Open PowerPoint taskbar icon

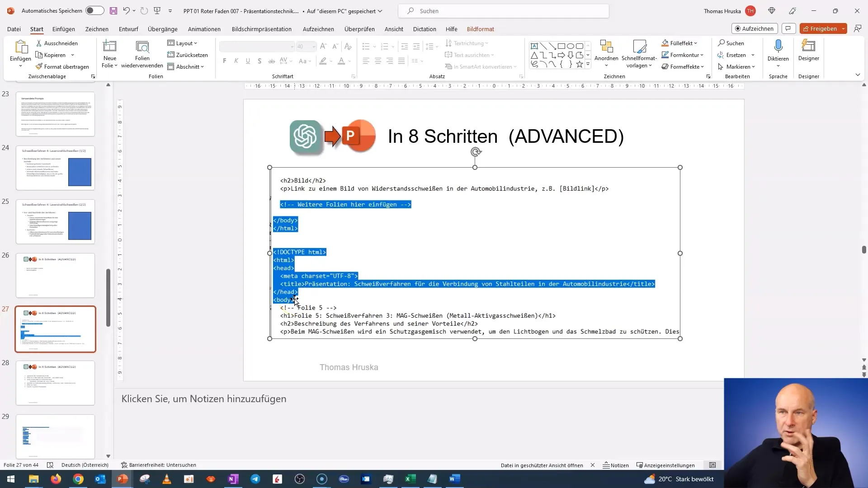click(x=122, y=479)
